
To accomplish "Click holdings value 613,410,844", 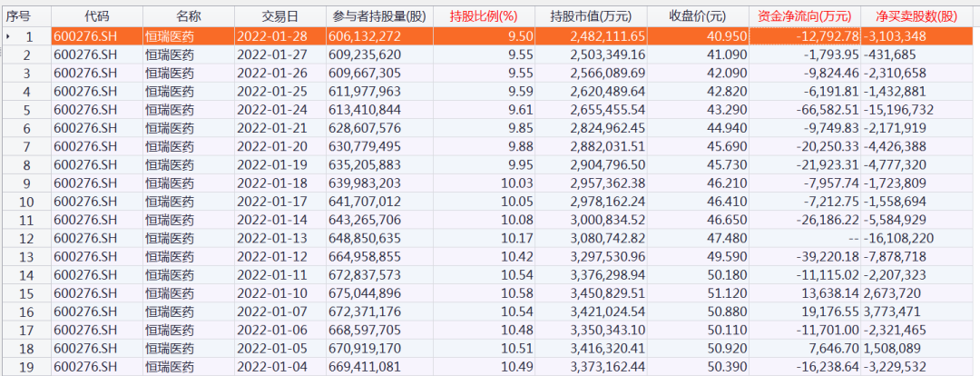I will [365, 110].
